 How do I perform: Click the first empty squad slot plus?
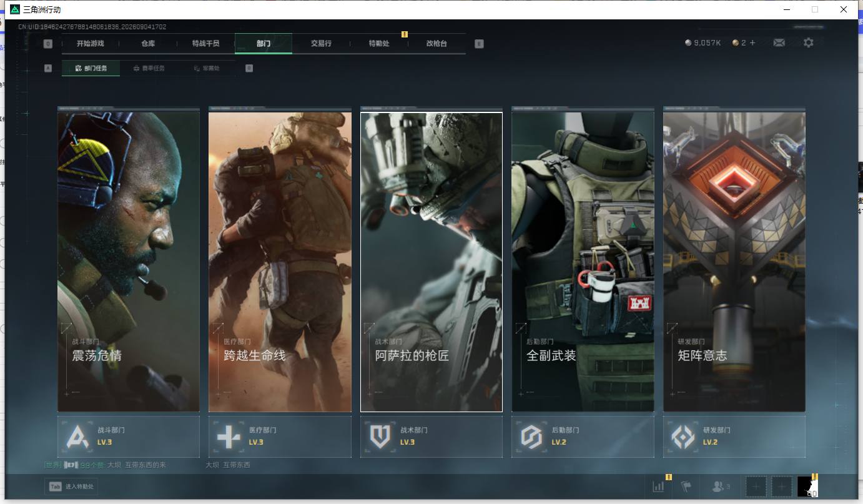[756, 487]
